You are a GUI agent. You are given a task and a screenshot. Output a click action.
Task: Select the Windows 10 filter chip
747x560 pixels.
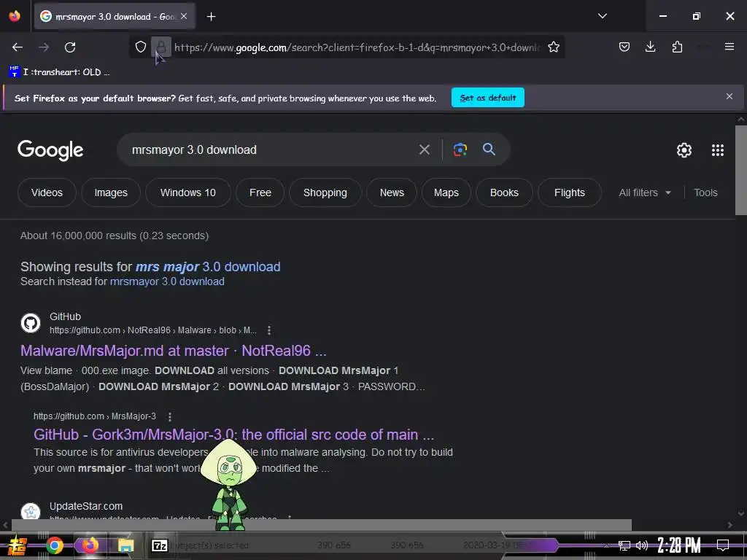187,192
